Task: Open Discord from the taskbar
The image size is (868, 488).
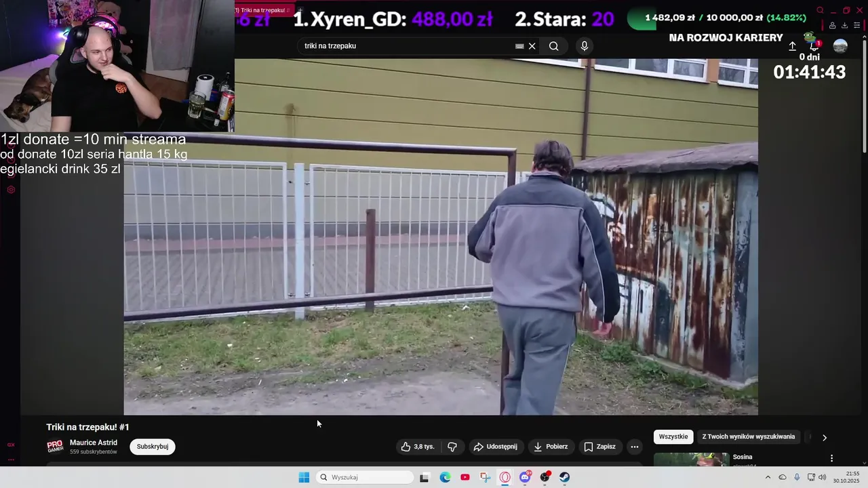Action: click(525, 477)
